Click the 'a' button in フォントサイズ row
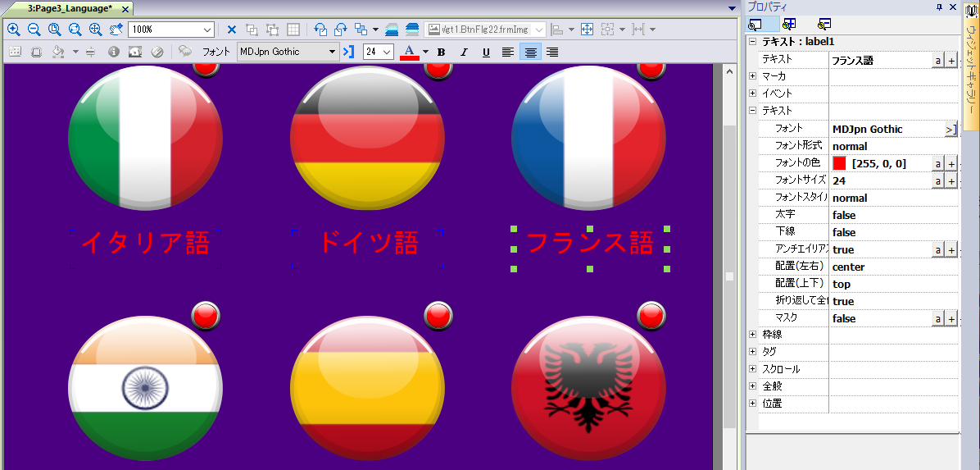Screen dimensions: 980x470 coord(937,181)
